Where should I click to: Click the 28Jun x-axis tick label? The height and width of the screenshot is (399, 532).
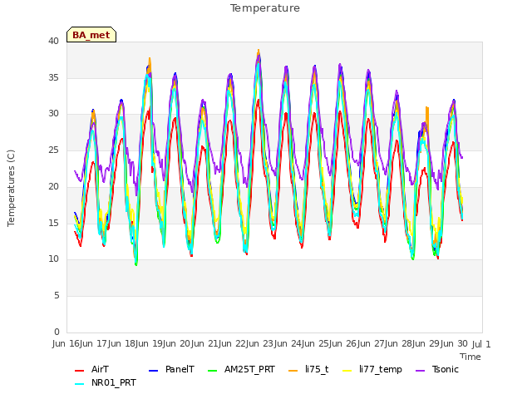[413, 344]
